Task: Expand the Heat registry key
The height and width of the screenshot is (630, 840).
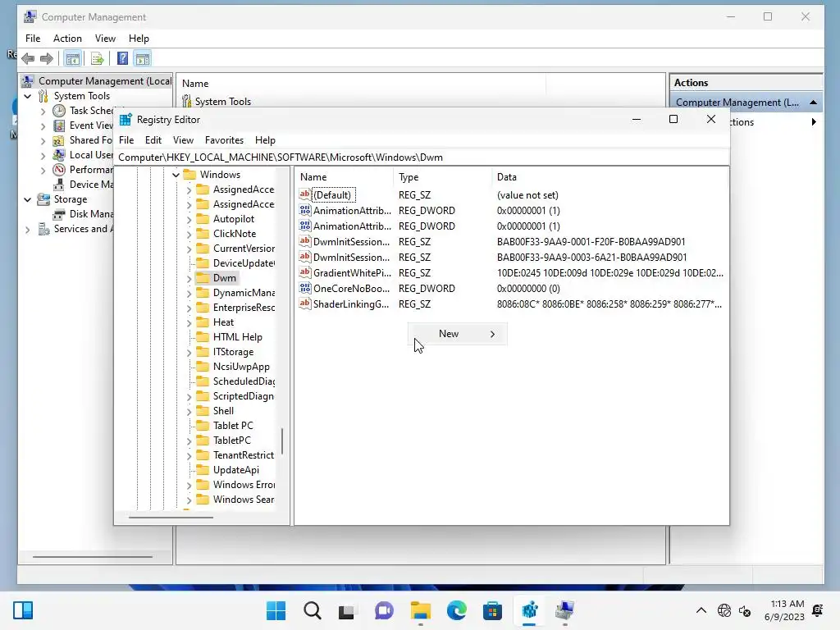Action: point(189,322)
